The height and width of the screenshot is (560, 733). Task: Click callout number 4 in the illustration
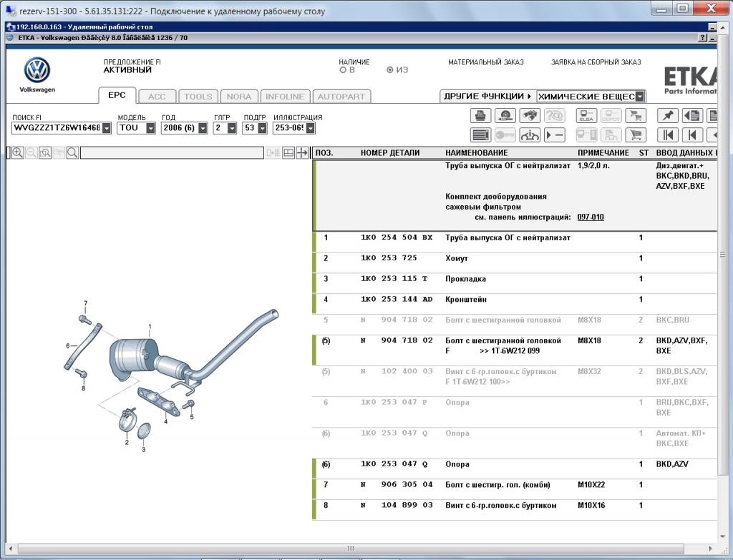pos(165,422)
